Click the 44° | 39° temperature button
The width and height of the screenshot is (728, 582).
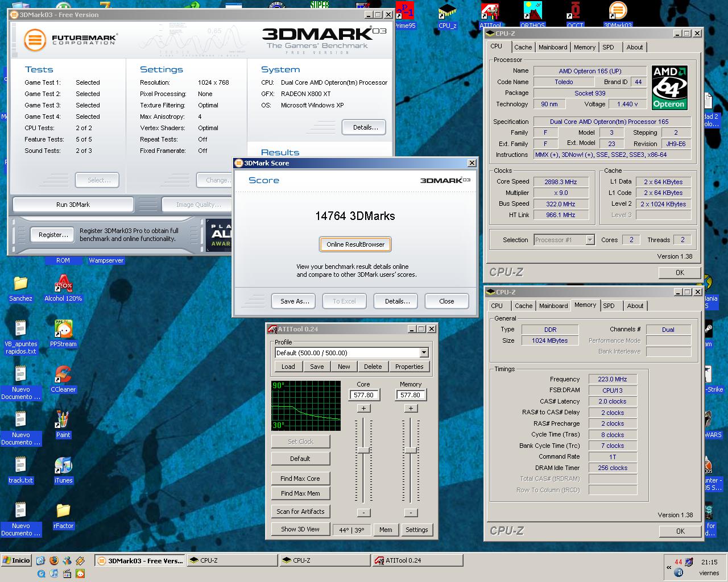[x=351, y=530]
